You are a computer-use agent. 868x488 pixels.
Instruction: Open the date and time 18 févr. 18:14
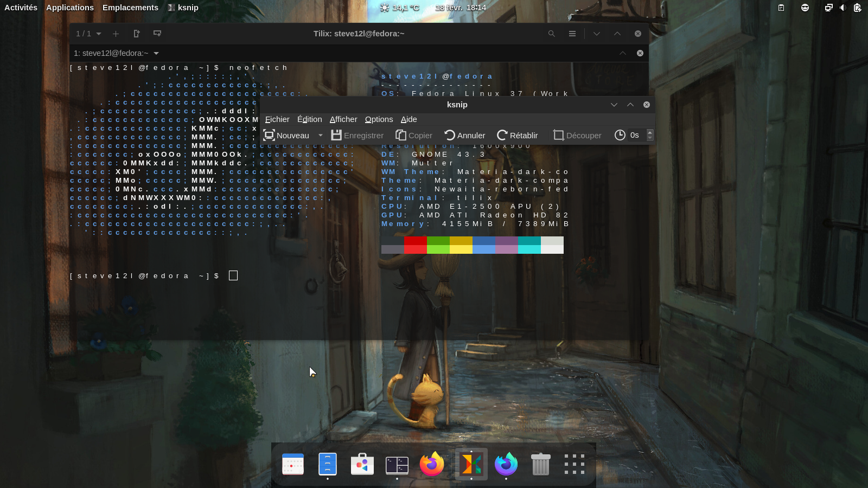tap(461, 8)
